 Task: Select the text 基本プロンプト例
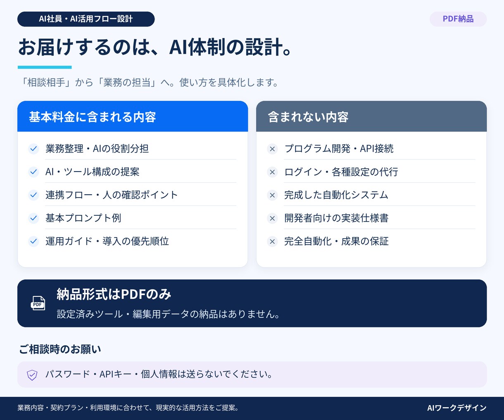83,218
